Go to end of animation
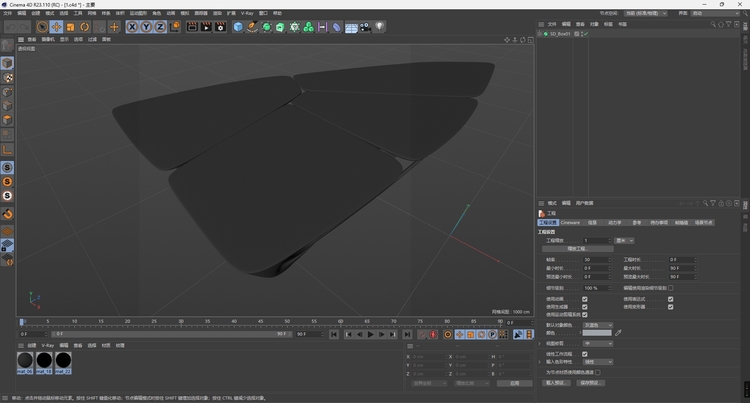 (407, 335)
